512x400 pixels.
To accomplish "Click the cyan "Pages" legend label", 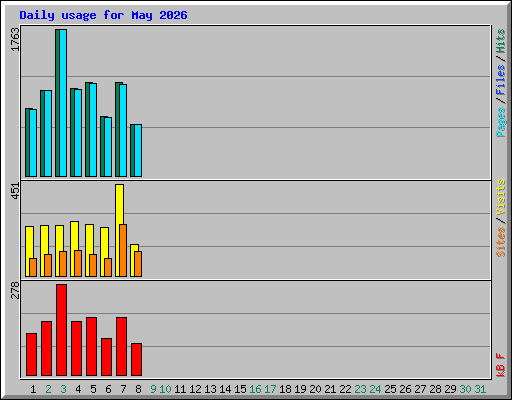I will (501, 122).
